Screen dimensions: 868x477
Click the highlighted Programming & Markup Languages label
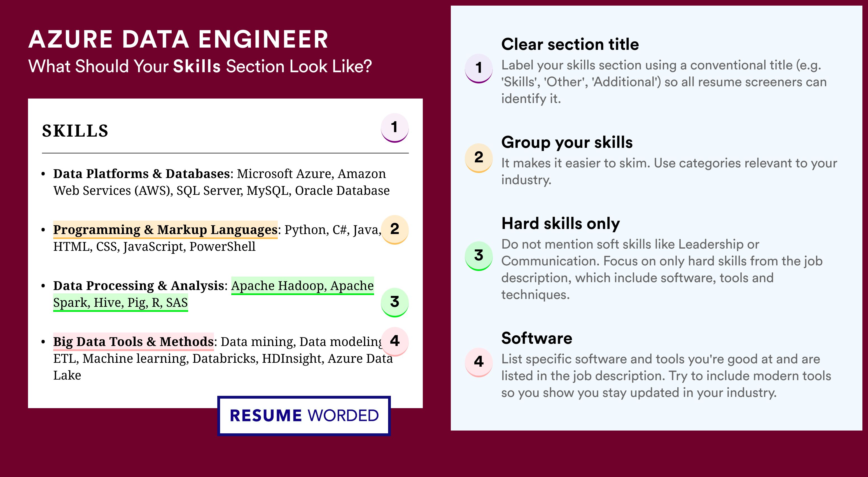[x=165, y=230]
